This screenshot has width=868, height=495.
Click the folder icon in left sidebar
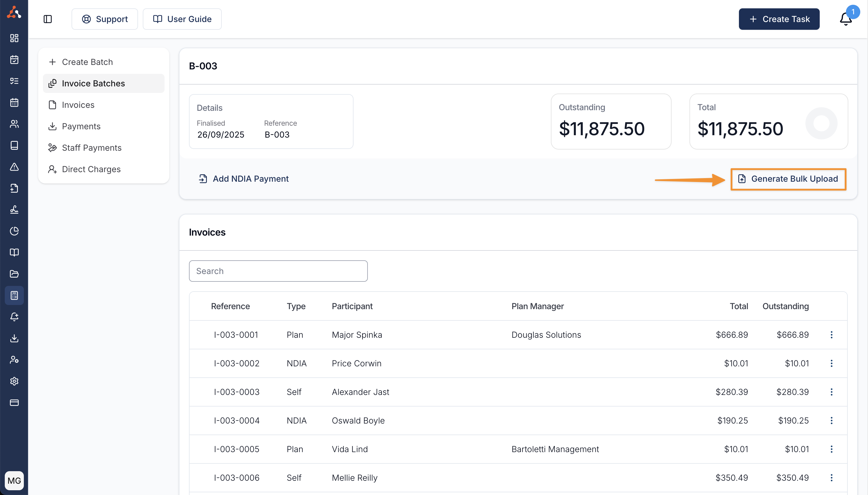[14, 274]
